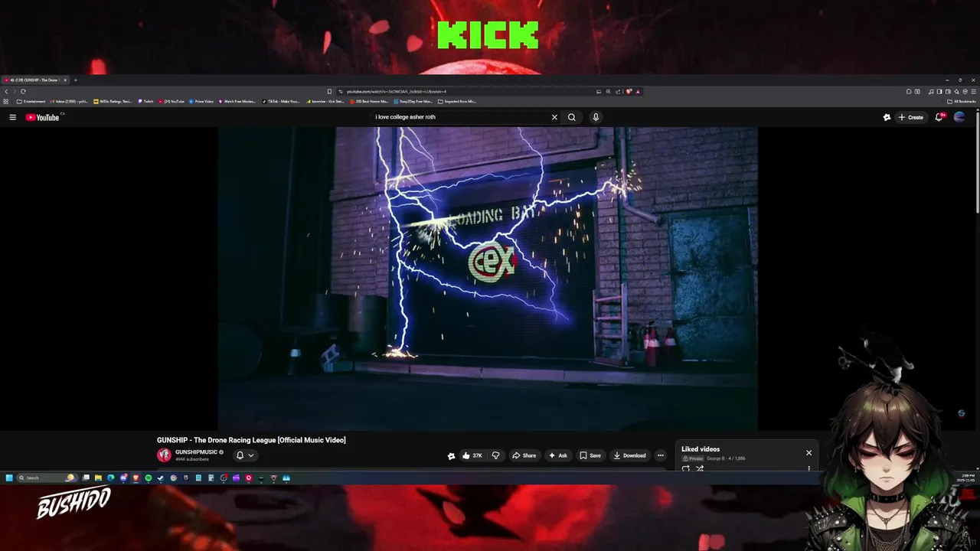
Task: Click the YouTube search input field
Action: (x=459, y=117)
